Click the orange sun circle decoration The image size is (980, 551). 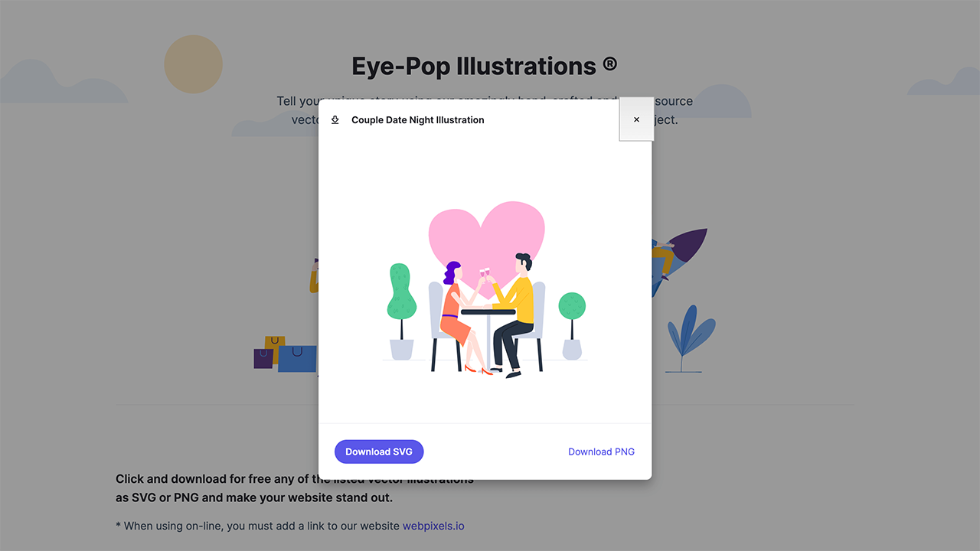tap(193, 64)
